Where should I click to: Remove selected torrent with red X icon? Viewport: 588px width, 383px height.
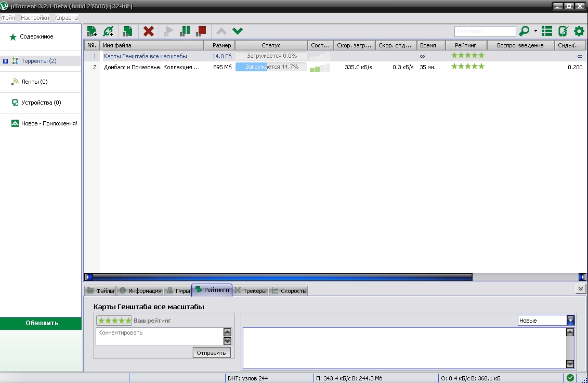click(x=149, y=31)
